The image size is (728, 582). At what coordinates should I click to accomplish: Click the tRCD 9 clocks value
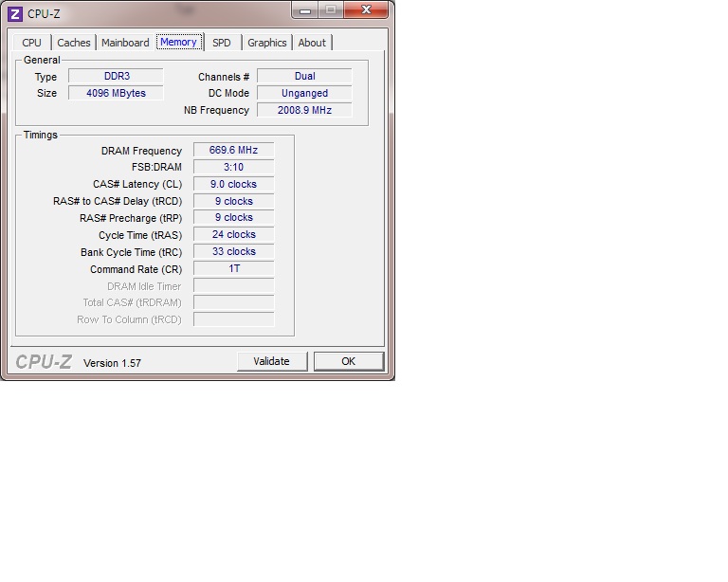coord(233,201)
